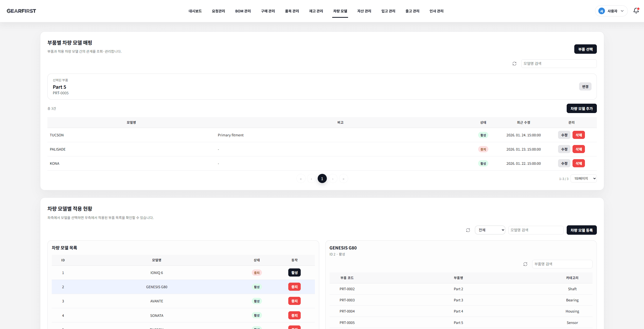The height and width of the screenshot is (329, 644).
Task: Delete the PALISADE mapping row
Action: click(578, 149)
